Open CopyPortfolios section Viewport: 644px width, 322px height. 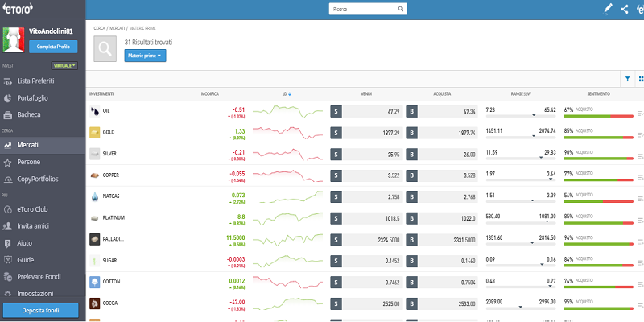coord(37,179)
